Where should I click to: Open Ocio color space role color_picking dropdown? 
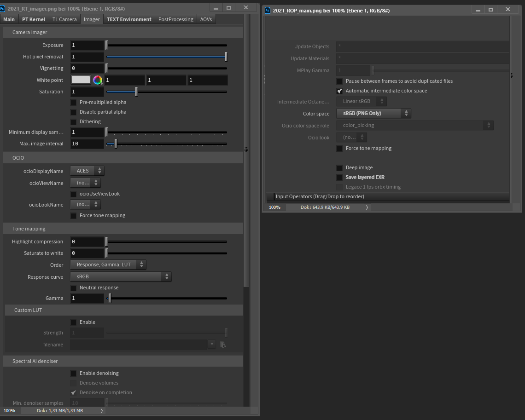coord(415,126)
